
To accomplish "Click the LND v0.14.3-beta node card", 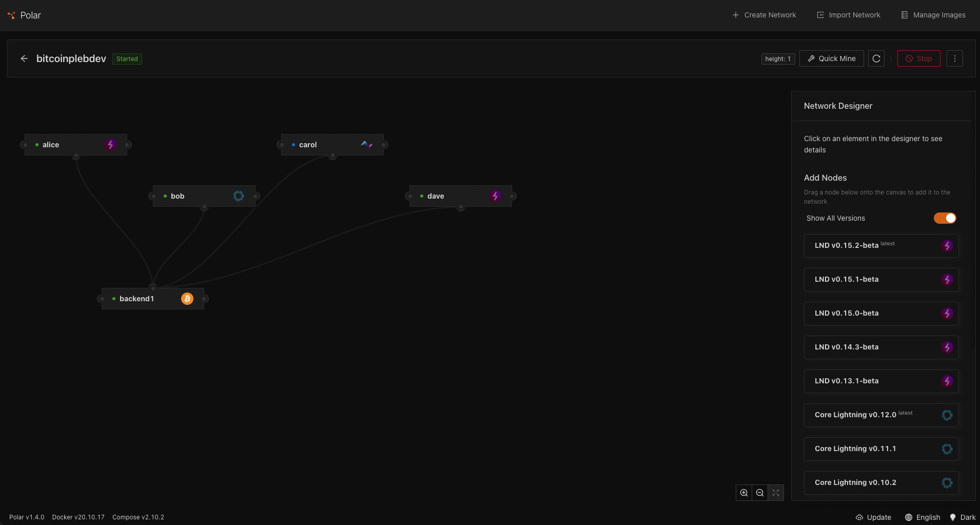I will pos(881,347).
